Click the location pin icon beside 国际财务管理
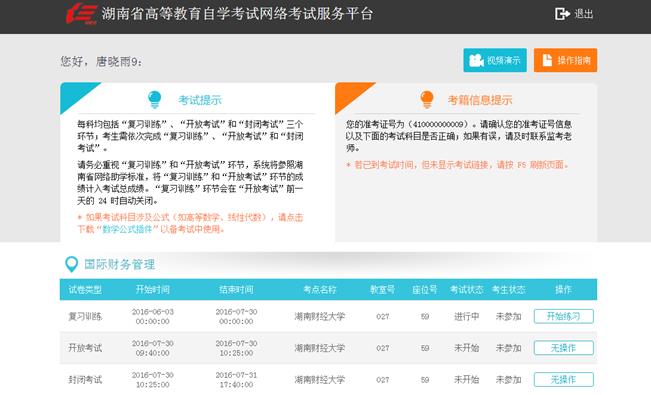 click(71, 264)
